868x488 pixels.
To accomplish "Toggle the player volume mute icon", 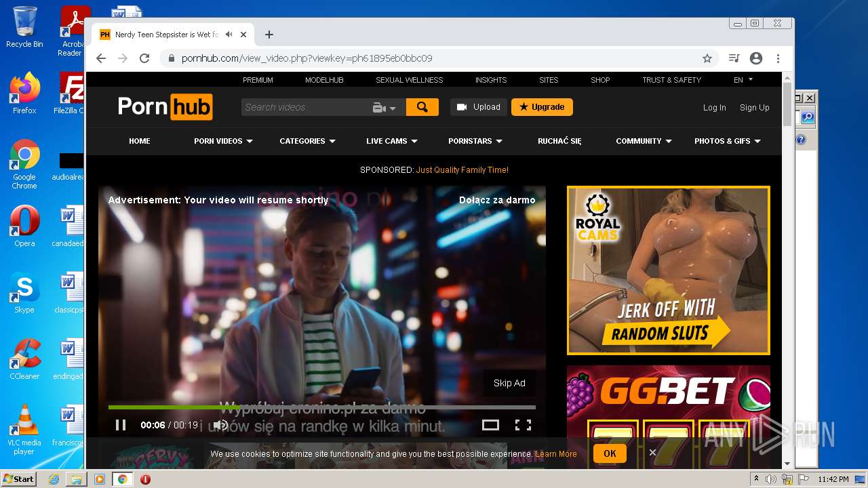I will (x=220, y=425).
